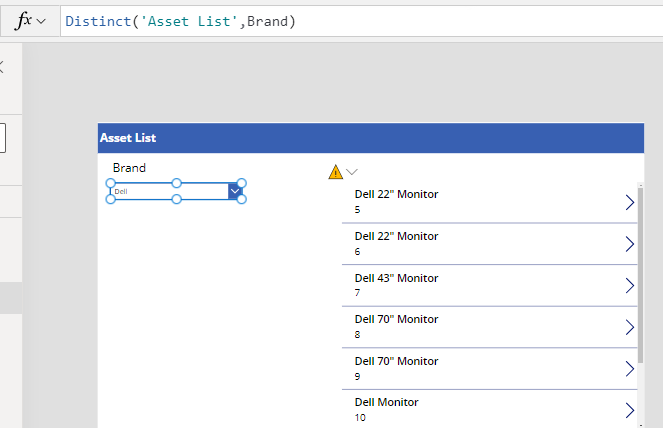Open the fx function dropdown
Image resolution: width=663 pixels, height=428 pixels.
tap(30, 21)
